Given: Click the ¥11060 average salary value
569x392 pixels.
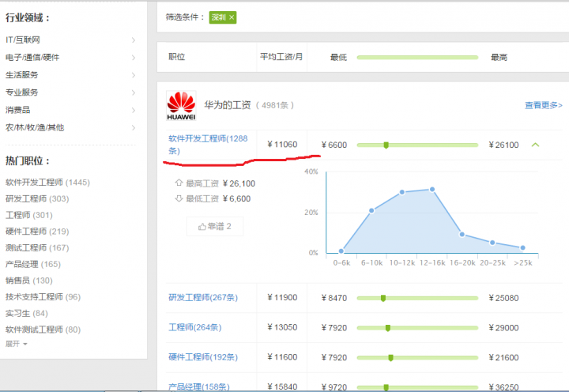Looking at the screenshot, I should tap(282, 145).
